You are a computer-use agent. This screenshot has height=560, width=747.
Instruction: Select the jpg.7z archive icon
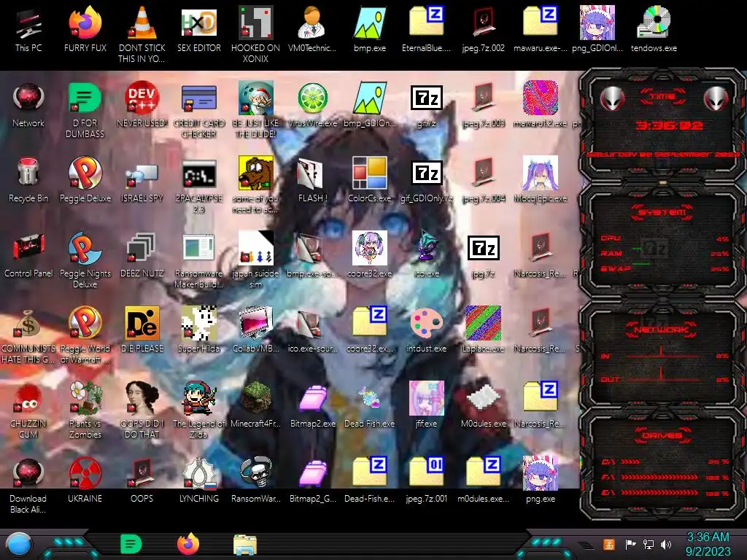pos(483,256)
